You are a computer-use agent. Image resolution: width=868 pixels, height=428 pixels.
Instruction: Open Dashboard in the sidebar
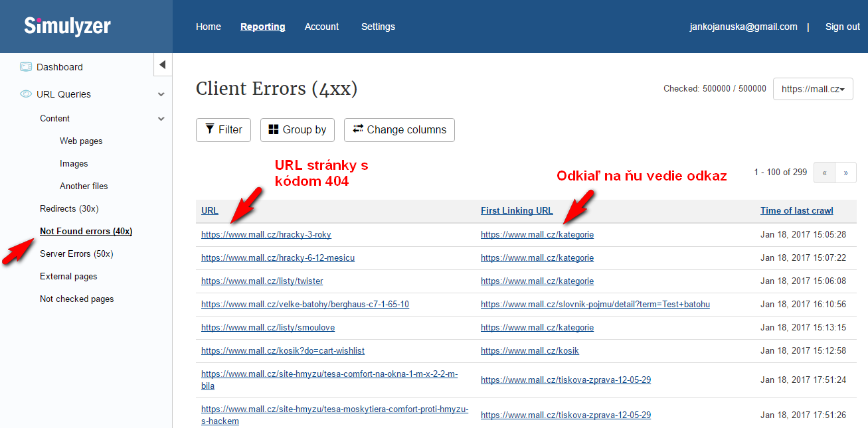tap(60, 67)
